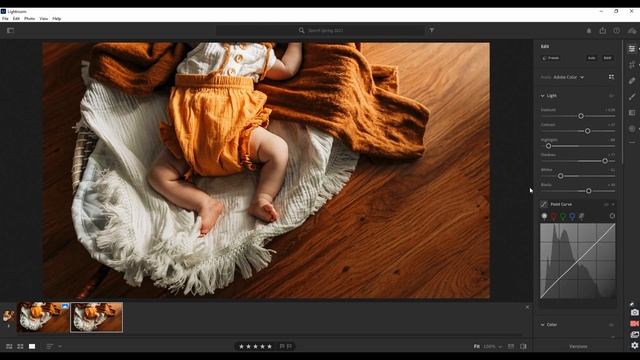
Task: Open the View menu
Action: [44, 19]
